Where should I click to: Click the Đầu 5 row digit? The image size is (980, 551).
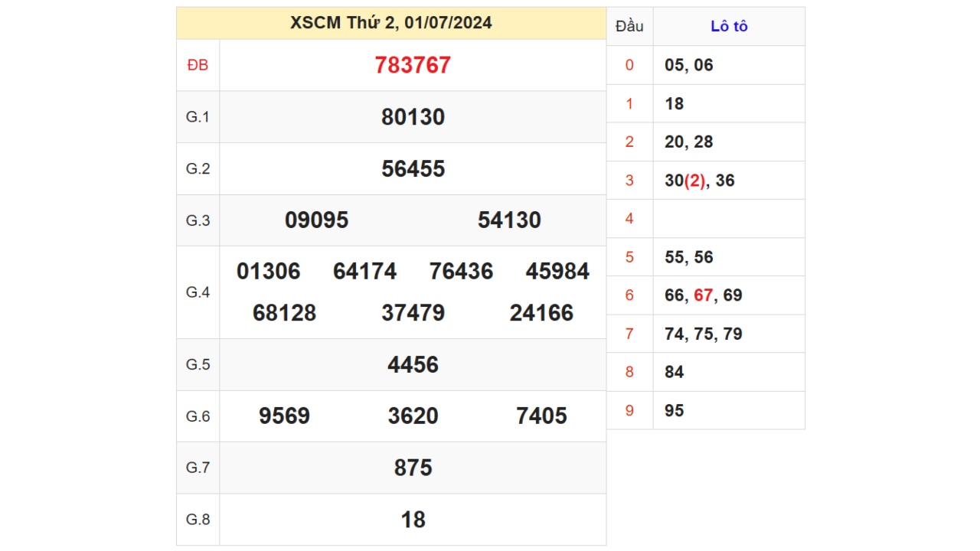click(629, 257)
